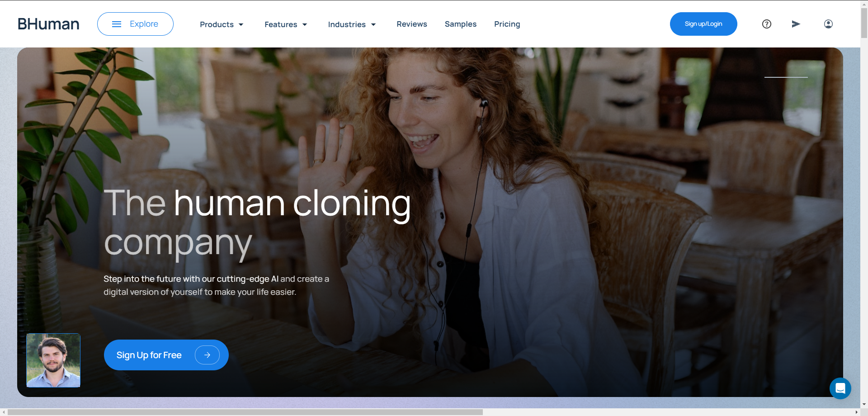The height and width of the screenshot is (416, 868).
Task: Click the hamburger menu icon in Explore
Action: 117,24
